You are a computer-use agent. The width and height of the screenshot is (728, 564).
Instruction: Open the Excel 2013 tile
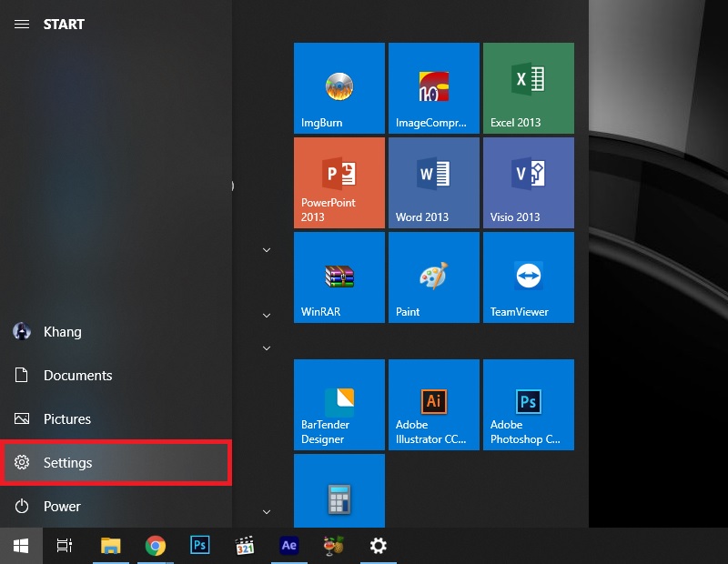(x=529, y=88)
